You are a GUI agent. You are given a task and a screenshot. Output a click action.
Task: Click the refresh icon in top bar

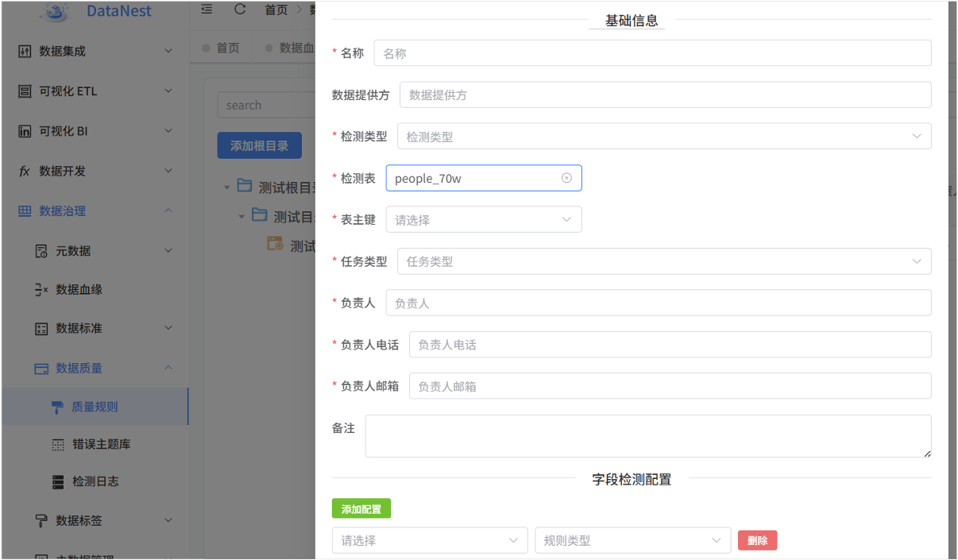coord(238,10)
